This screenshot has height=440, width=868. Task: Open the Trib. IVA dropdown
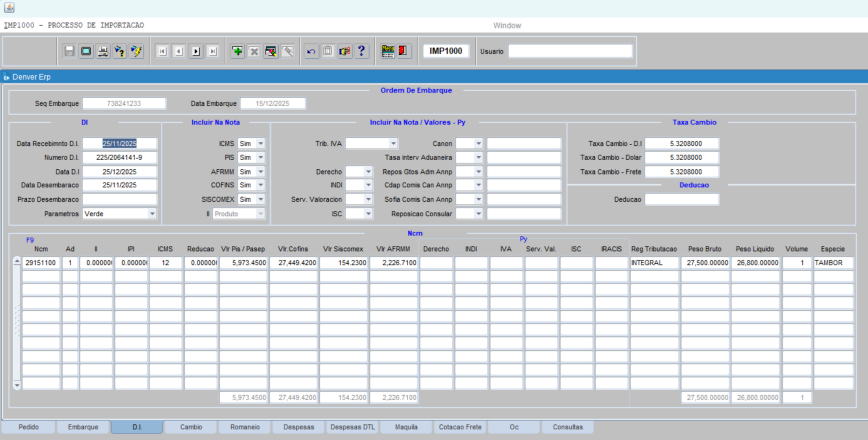pos(393,144)
